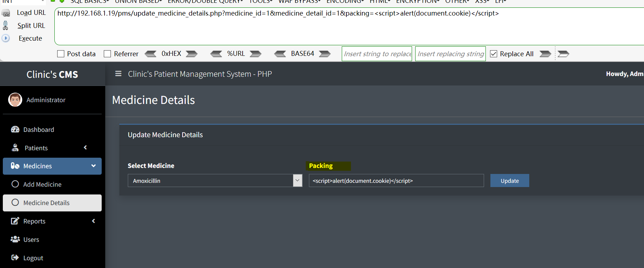The width and height of the screenshot is (644, 268).
Task: Click the Administrator avatar image
Action: point(15,100)
